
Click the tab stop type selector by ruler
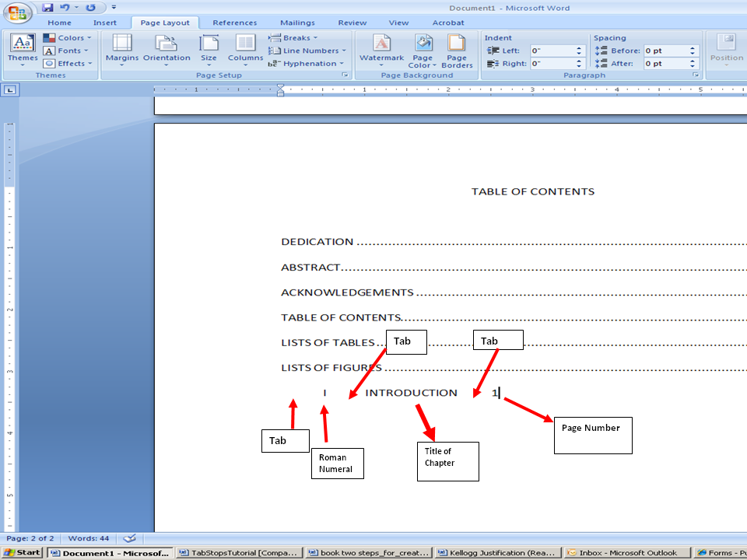[x=10, y=90]
